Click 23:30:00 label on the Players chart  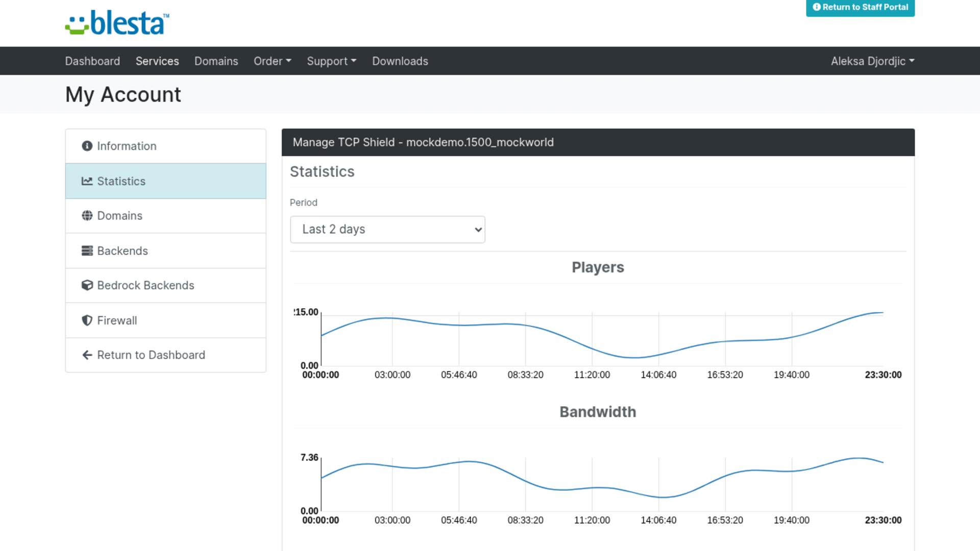tap(883, 375)
